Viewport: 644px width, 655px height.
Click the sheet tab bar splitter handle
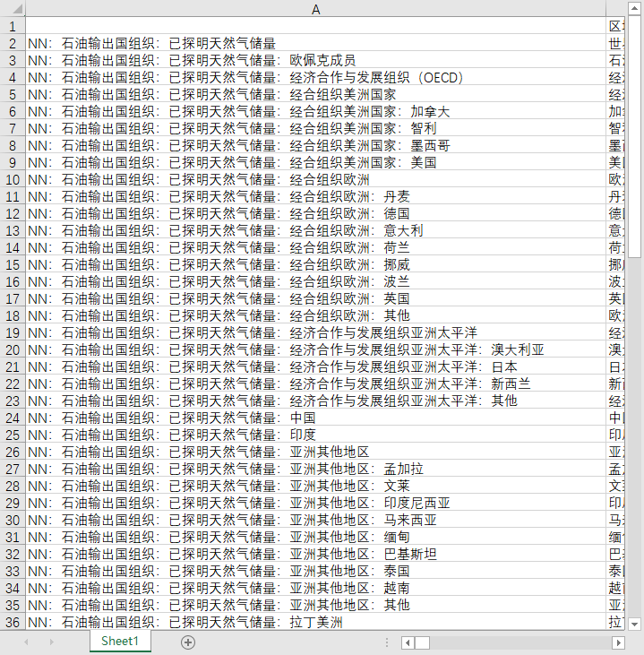pyautogui.click(x=387, y=642)
